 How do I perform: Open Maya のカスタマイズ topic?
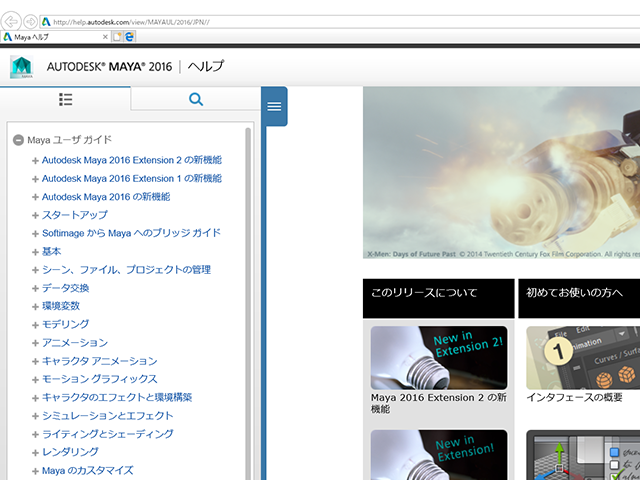(x=88, y=471)
